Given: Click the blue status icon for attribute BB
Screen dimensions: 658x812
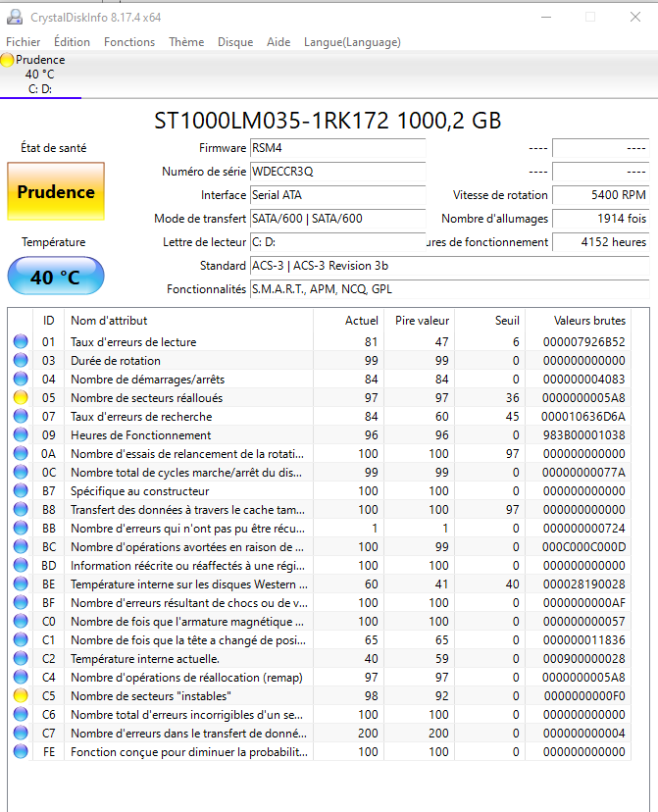Looking at the screenshot, I should point(21,528).
